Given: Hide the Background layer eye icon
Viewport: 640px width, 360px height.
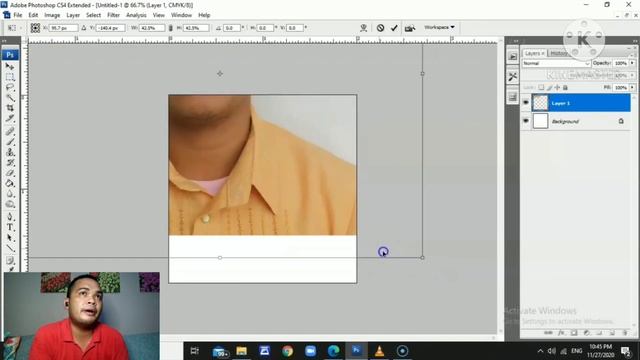Looking at the screenshot, I should point(526,121).
